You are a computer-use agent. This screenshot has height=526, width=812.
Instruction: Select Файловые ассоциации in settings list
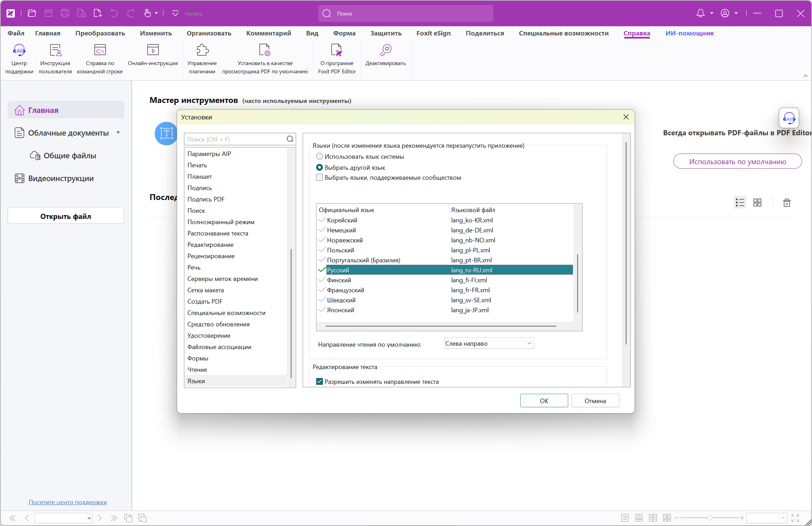[x=219, y=347]
